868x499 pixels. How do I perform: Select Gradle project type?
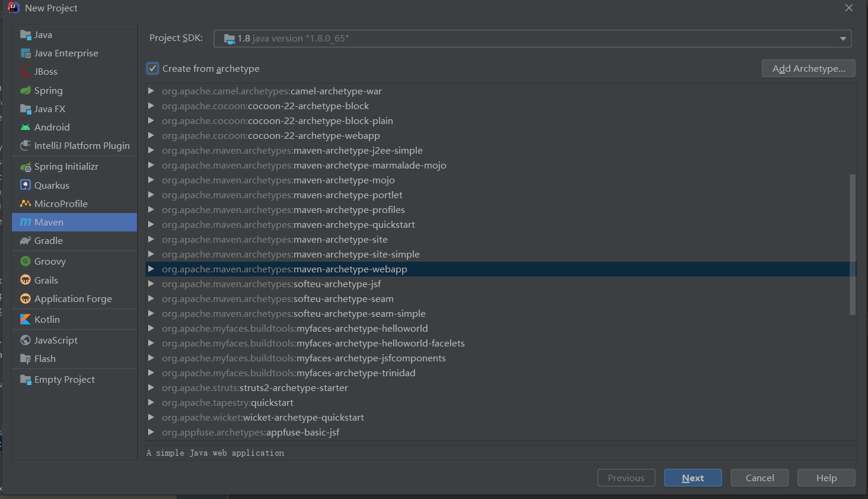point(75,241)
